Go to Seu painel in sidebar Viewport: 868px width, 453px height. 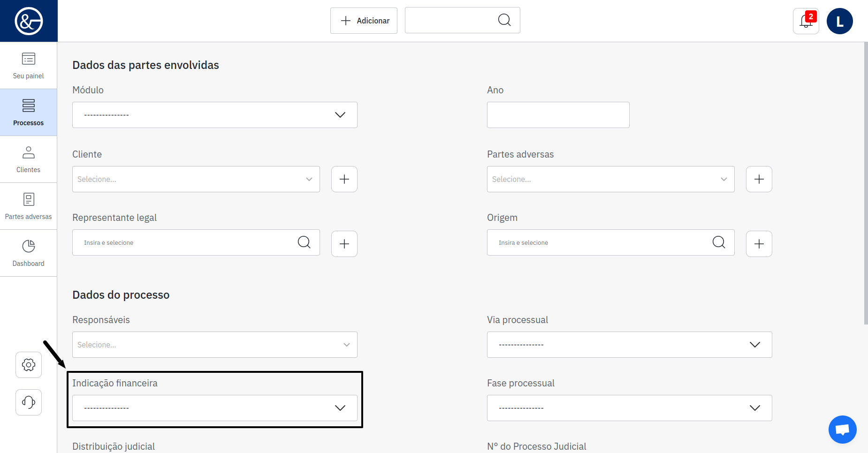[x=29, y=66]
